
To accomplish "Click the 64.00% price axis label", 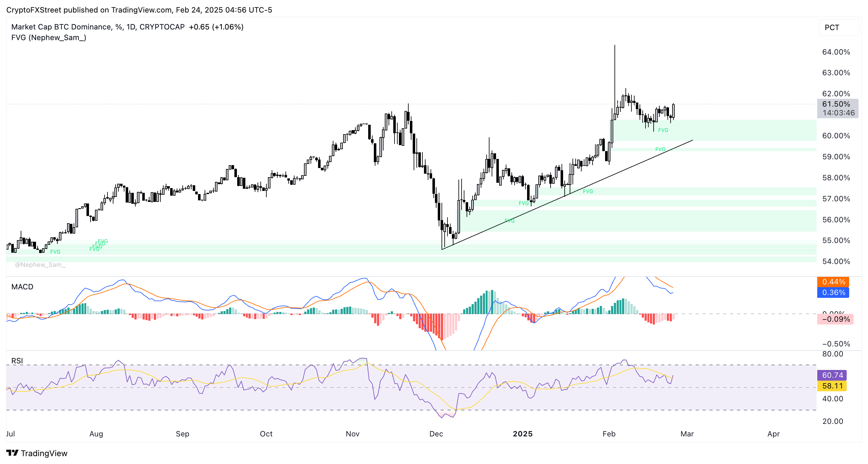I will tap(836, 52).
